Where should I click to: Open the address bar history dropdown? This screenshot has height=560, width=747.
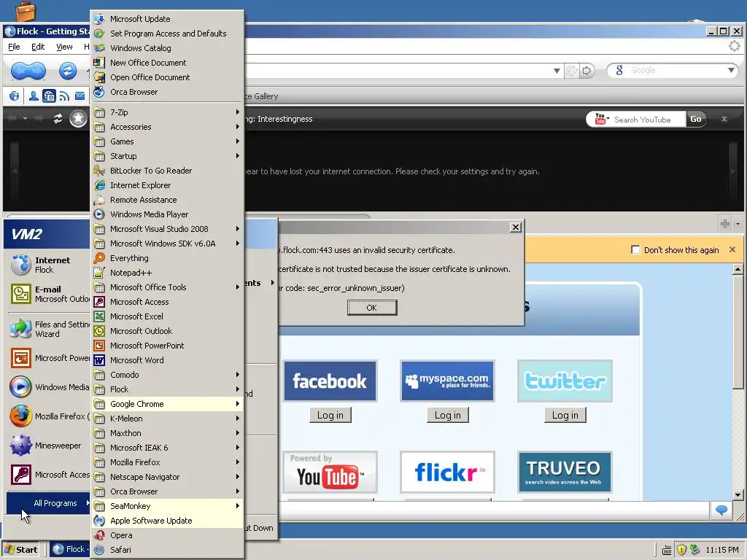[x=557, y=71]
